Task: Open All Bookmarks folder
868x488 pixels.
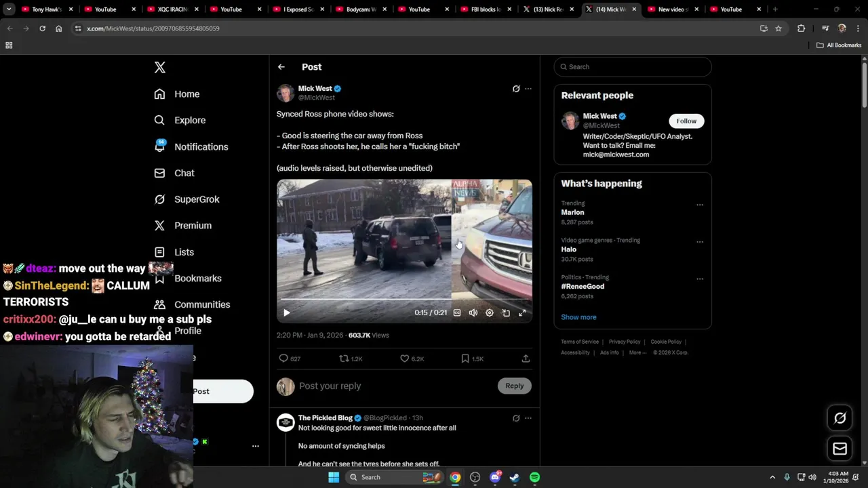Action: pyautogui.click(x=839, y=45)
